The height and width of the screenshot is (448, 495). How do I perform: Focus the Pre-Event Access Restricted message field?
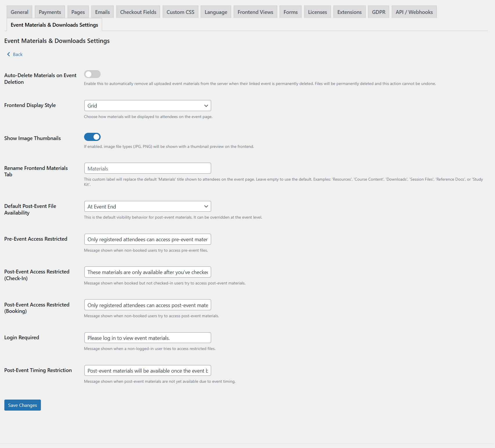click(x=148, y=239)
